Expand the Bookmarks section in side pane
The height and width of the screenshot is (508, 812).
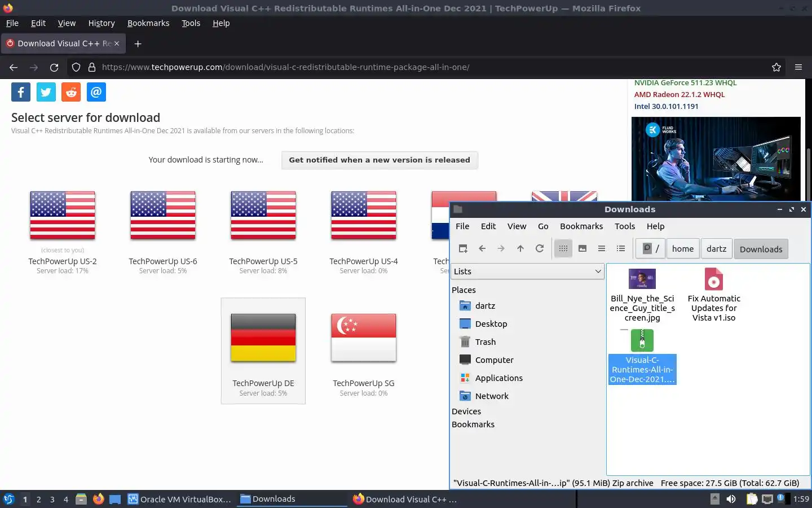473,424
